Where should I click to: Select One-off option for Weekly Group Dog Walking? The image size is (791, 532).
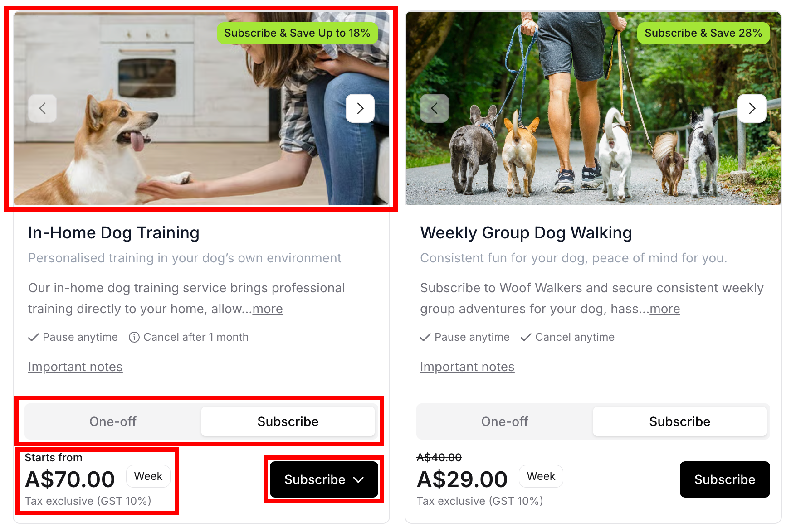click(505, 421)
